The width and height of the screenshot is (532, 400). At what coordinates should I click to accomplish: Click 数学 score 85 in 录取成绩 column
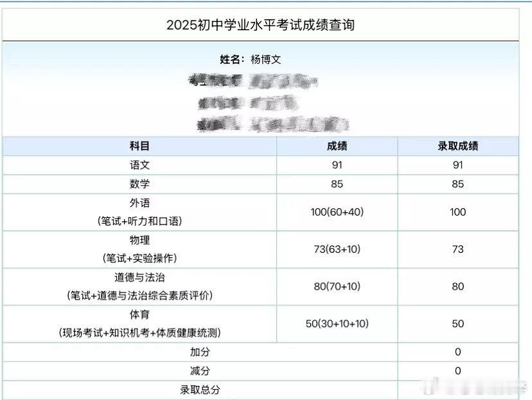point(457,184)
